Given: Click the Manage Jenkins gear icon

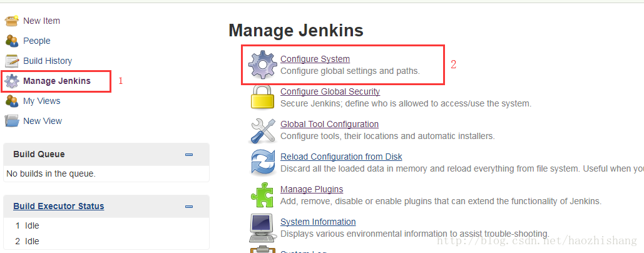Looking at the screenshot, I should (x=11, y=81).
